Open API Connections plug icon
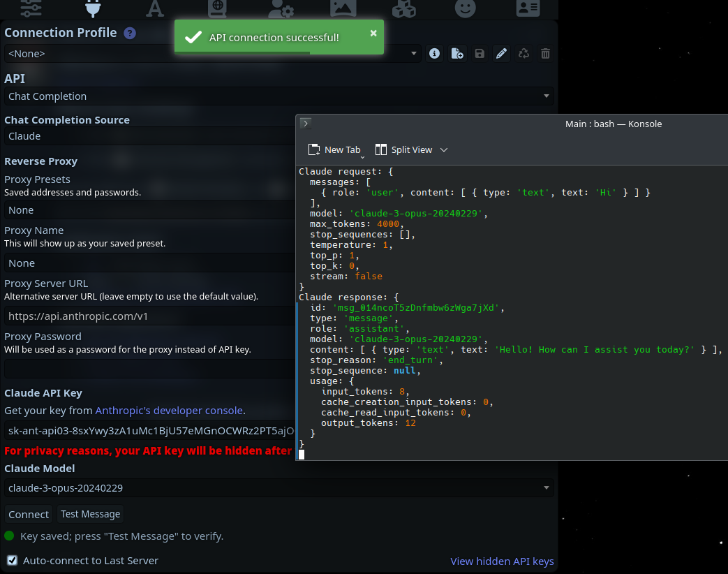This screenshot has width=728, height=574. click(x=93, y=8)
